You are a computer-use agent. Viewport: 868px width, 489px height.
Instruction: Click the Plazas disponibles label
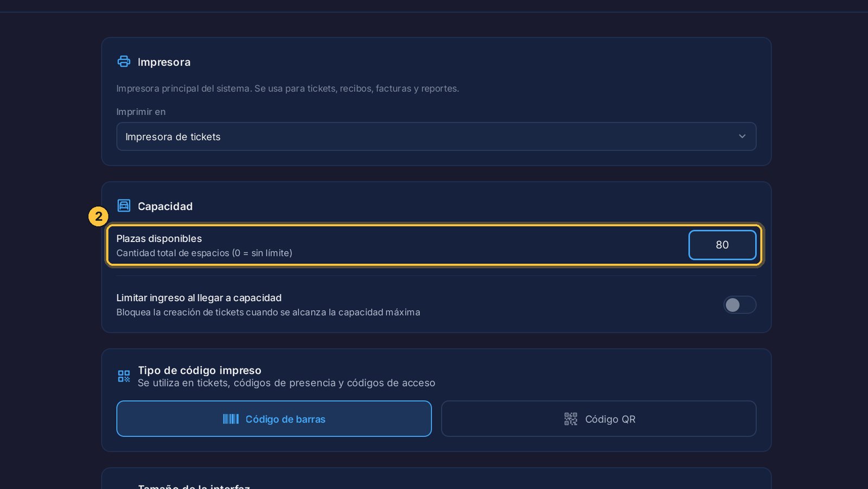click(x=159, y=238)
